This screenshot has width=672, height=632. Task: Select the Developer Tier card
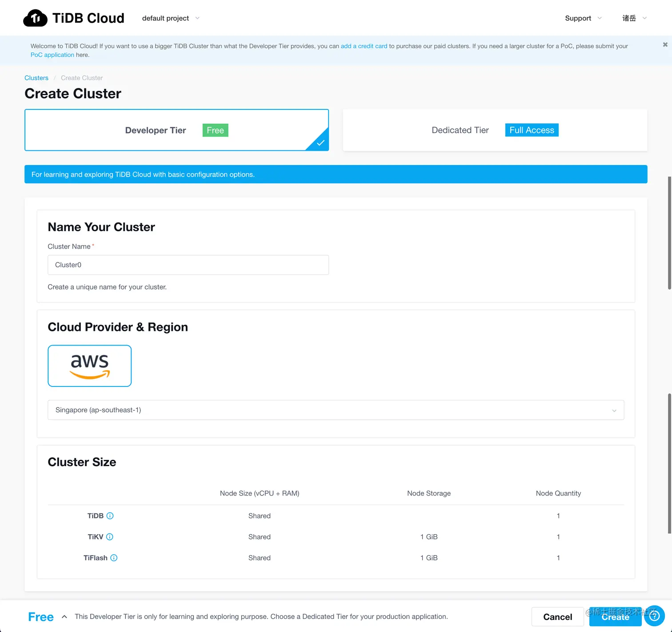[x=176, y=130]
